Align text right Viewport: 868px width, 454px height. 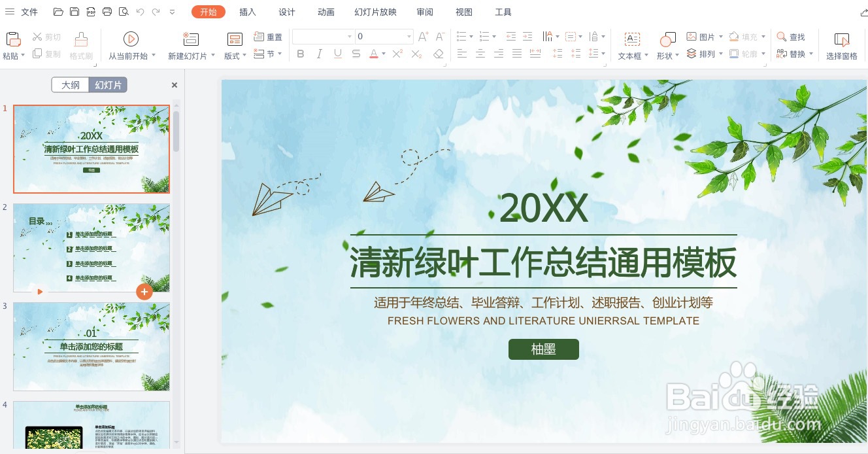point(499,54)
